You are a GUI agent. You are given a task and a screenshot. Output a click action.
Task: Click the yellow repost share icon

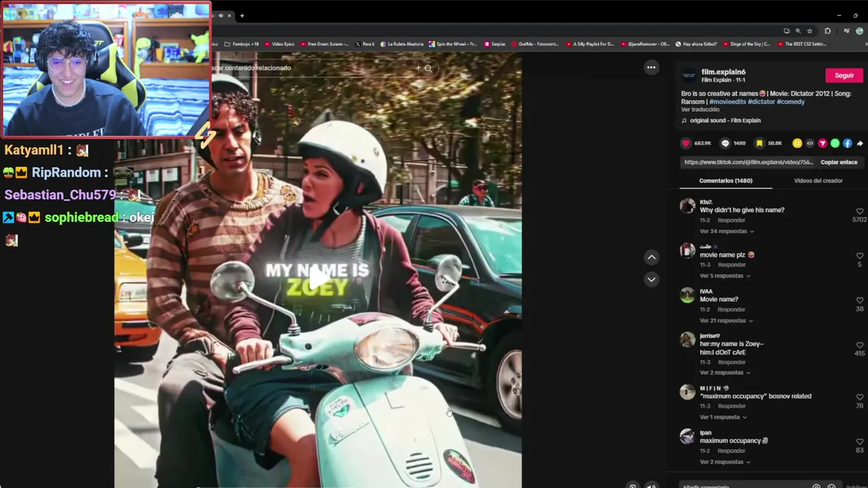pyautogui.click(x=797, y=143)
